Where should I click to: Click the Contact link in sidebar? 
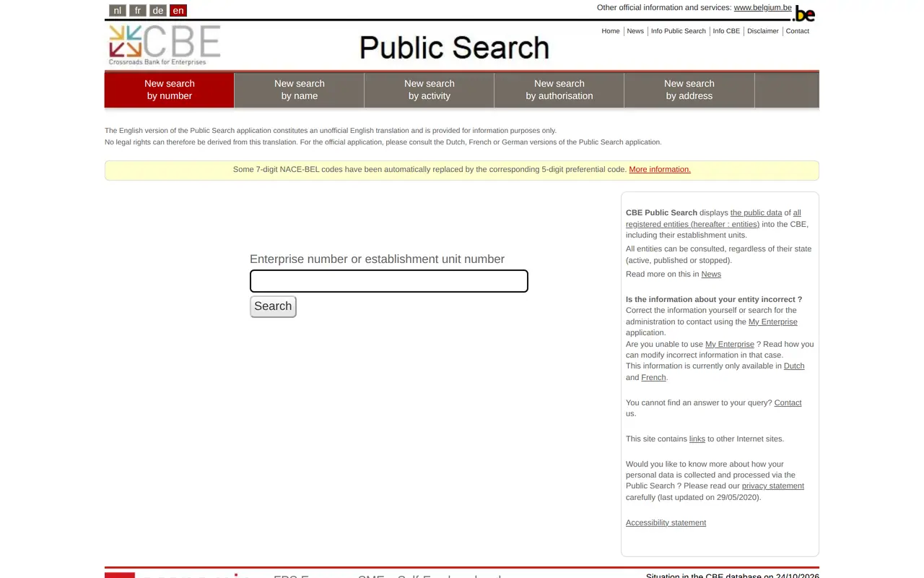click(788, 402)
